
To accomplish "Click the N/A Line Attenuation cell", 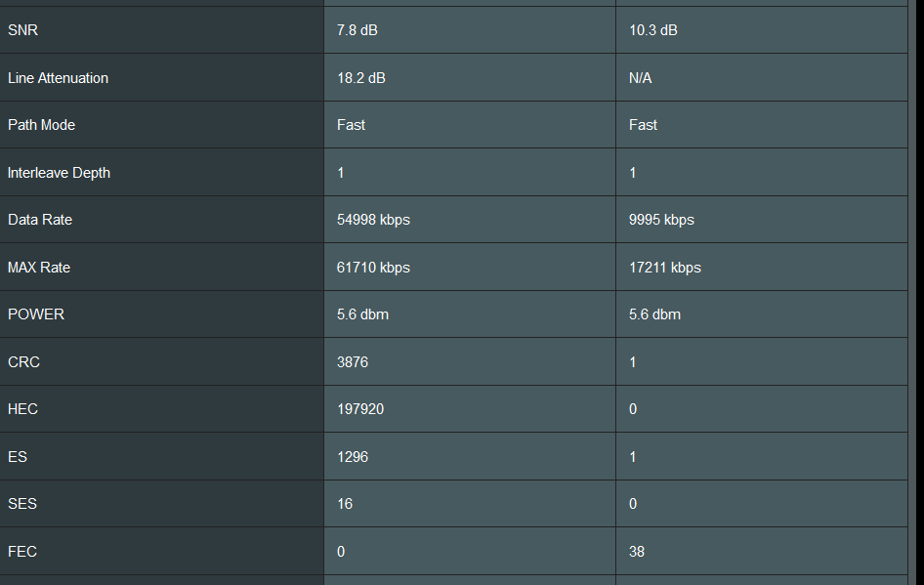I will click(x=641, y=78).
